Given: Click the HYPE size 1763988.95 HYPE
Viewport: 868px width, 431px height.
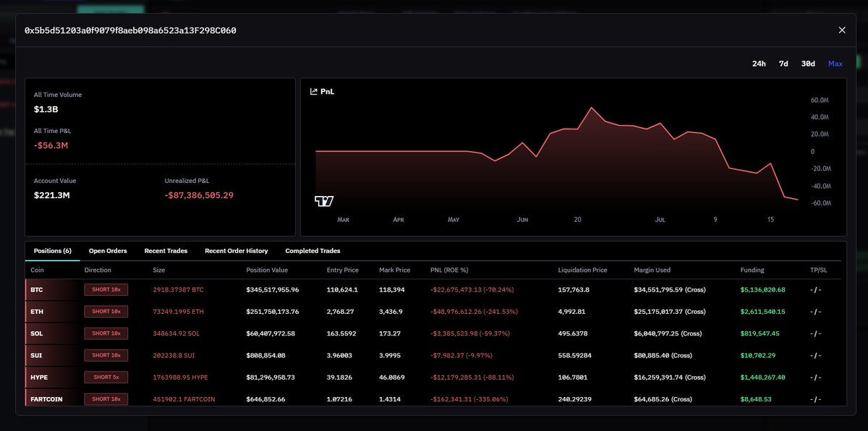Looking at the screenshot, I should pyautogui.click(x=179, y=377).
